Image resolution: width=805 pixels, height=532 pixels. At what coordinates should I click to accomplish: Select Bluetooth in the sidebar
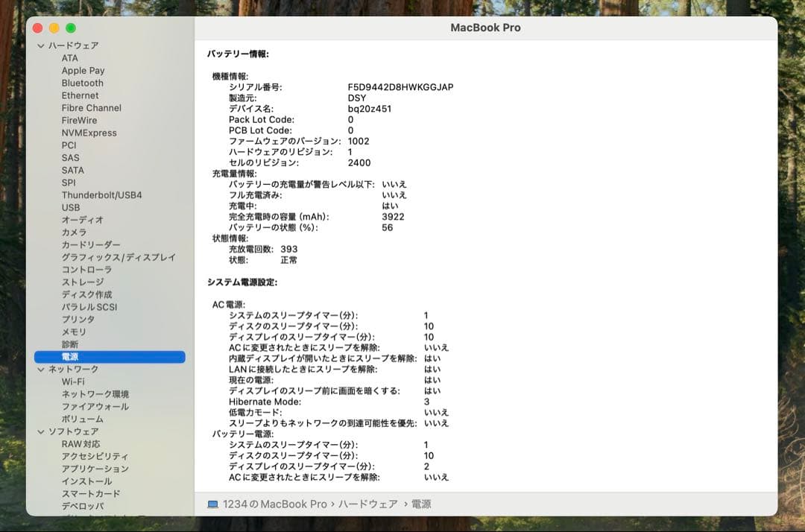pos(82,83)
